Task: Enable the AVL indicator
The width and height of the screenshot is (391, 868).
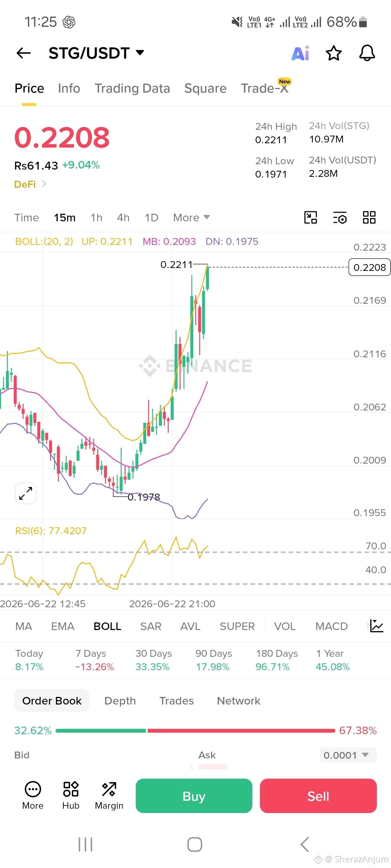Action: [190, 626]
